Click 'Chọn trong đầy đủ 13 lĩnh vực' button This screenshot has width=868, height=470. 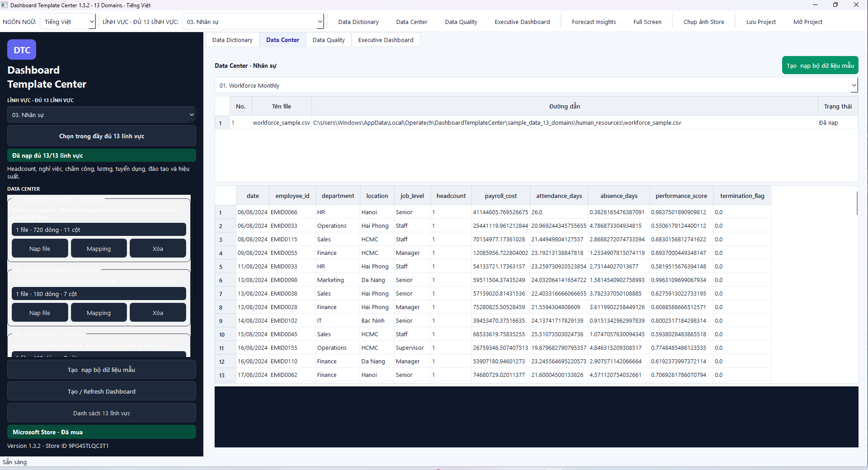coord(102,136)
